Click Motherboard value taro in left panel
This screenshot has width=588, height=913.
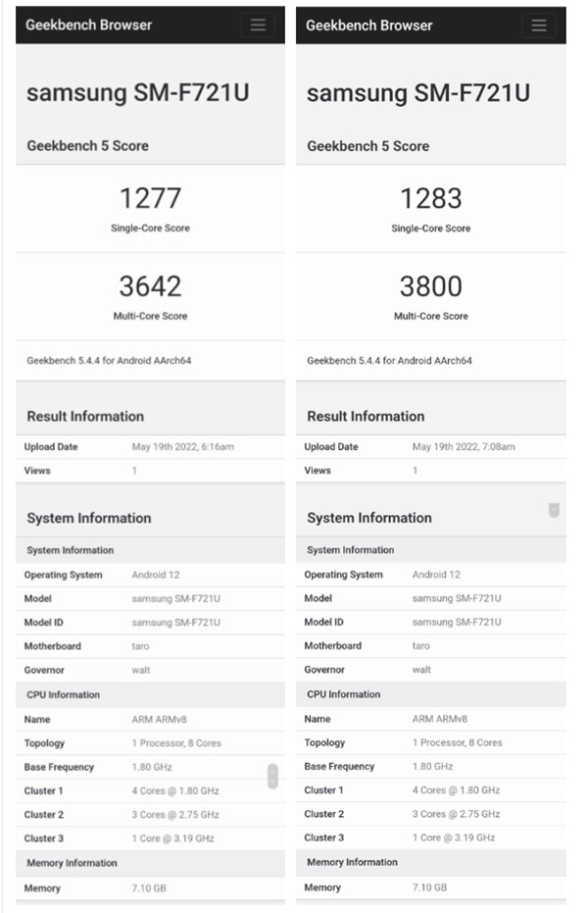tap(141, 646)
